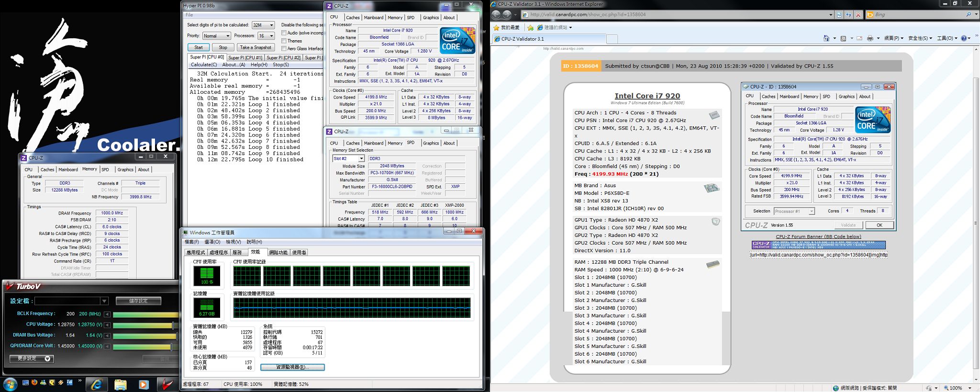
Task: Click IE stop loading button
Action: click(x=858, y=15)
